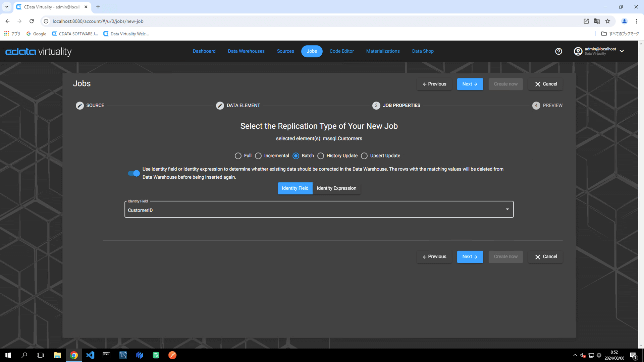The width and height of the screenshot is (644, 362).
Task: Disable the identity field toggle switch
Action: coord(134,173)
